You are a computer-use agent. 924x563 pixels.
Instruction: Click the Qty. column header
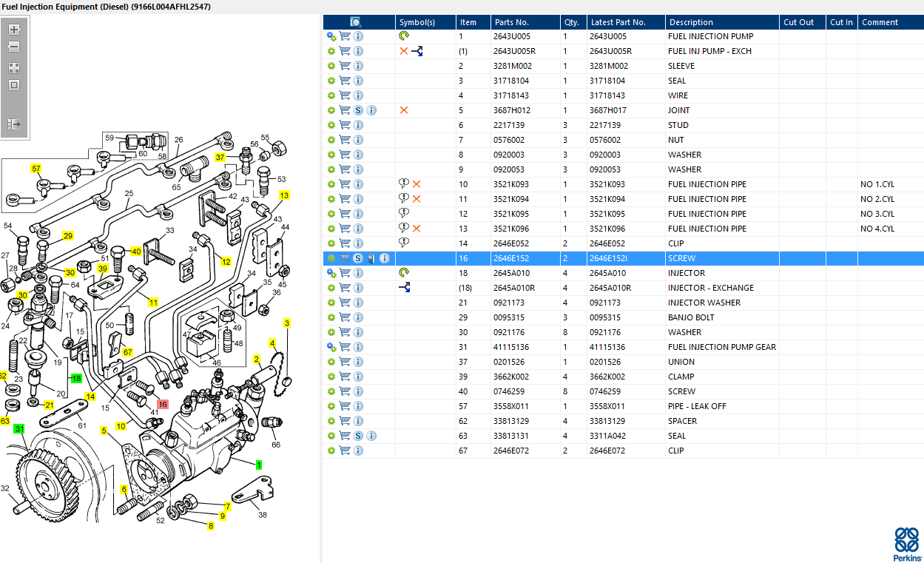570,22
